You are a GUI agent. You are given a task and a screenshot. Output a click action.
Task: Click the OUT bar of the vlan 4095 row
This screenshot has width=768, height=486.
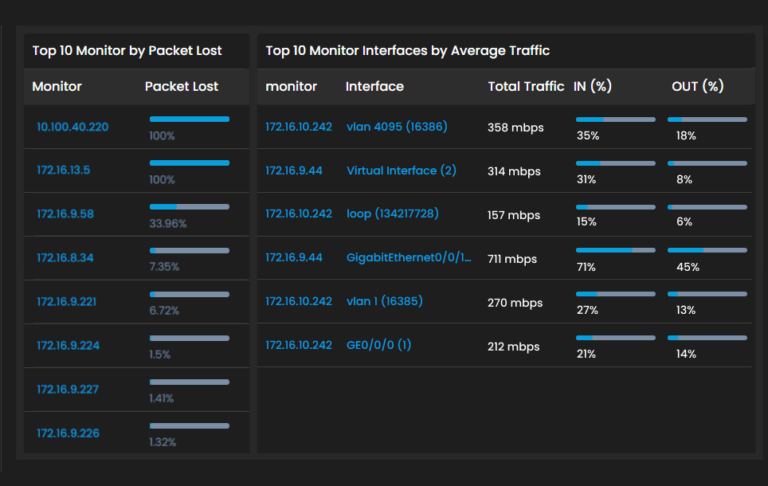pos(707,120)
